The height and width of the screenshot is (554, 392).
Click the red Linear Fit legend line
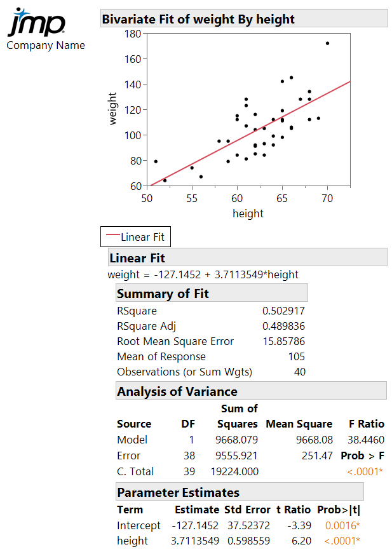(x=112, y=237)
